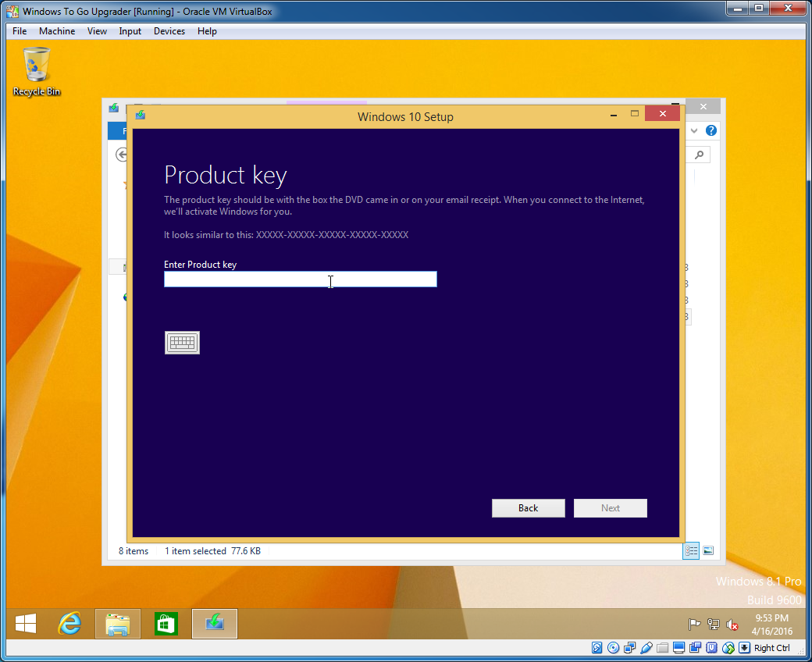The width and height of the screenshot is (812, 662).
Task: Switch Explorer to large icons view
Action: 708,550
